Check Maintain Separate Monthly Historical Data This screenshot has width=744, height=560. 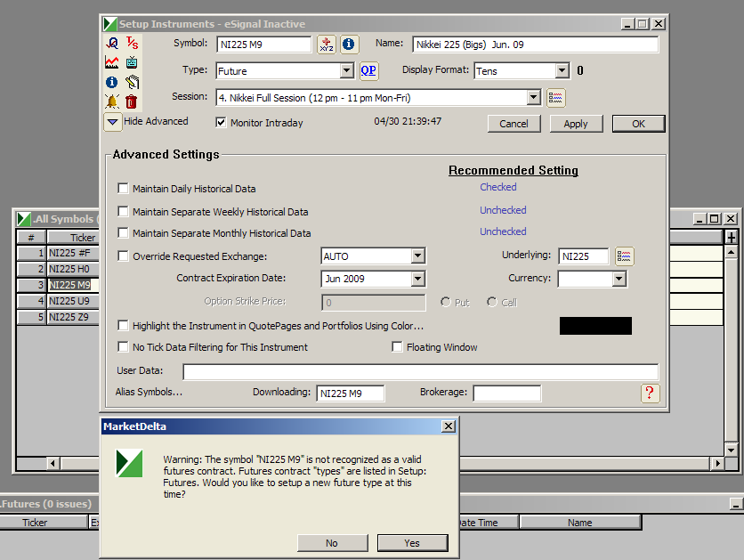point(123,232)
